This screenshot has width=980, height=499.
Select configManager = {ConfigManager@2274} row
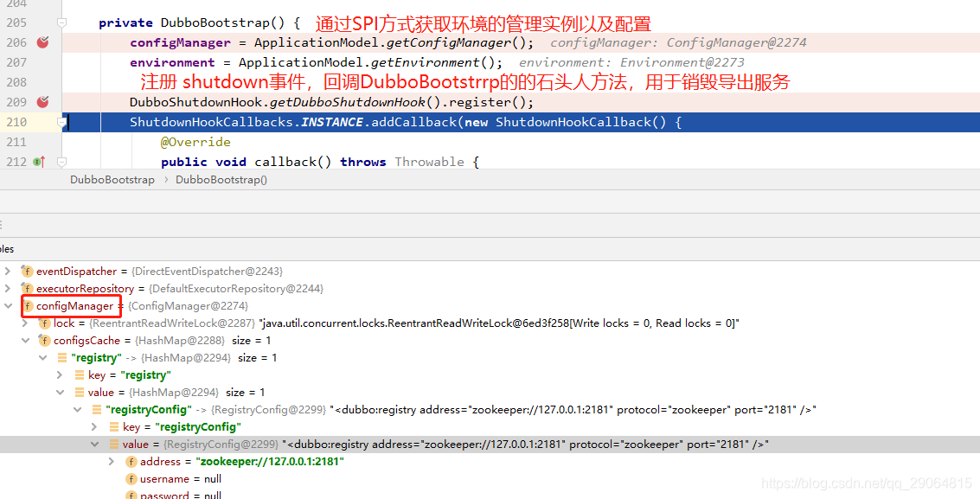[x=490, y=306]
